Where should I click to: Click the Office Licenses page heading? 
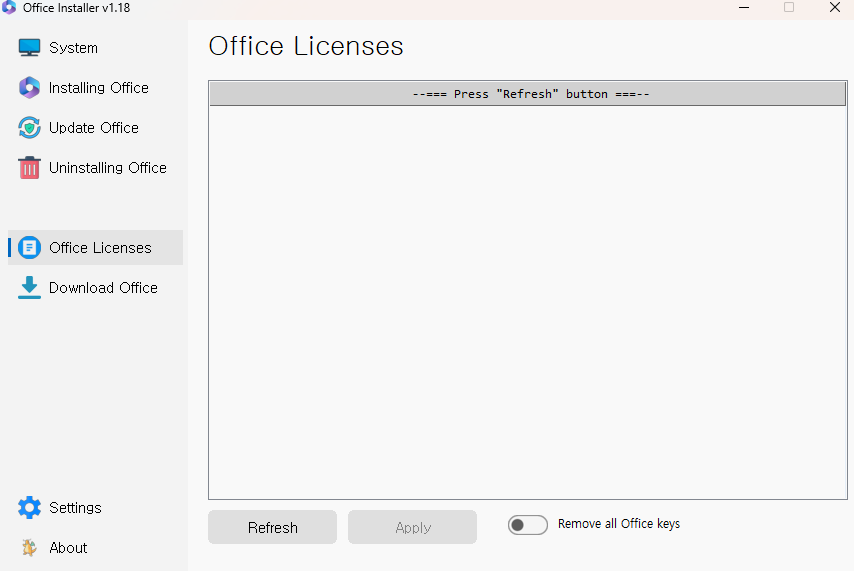click(x=306, y=46)
